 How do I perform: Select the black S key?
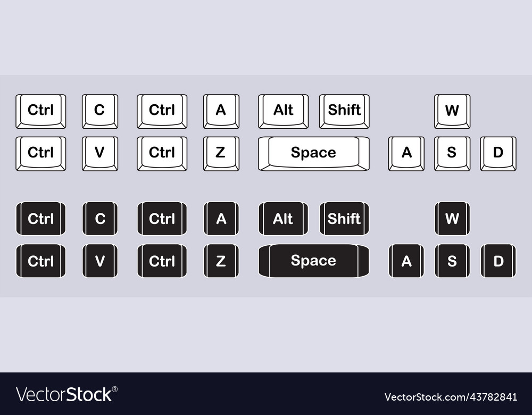click(452, 261)
